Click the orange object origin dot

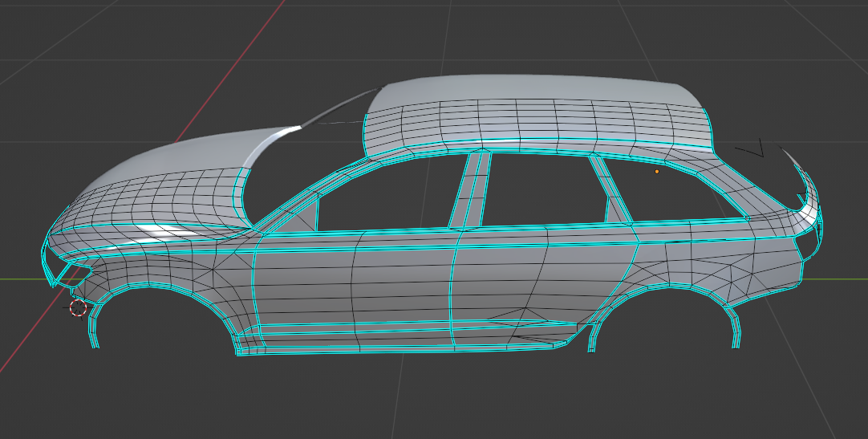point(657,172)
